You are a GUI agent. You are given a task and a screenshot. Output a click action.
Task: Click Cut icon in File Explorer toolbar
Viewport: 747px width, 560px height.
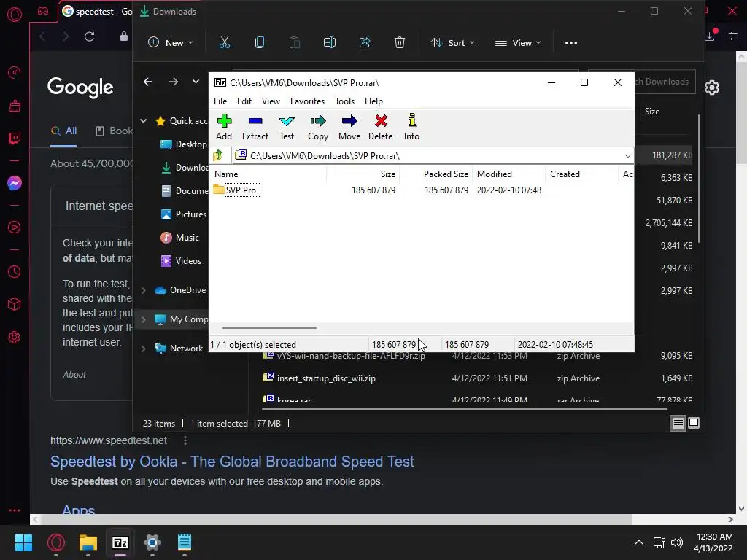(225, 42)
